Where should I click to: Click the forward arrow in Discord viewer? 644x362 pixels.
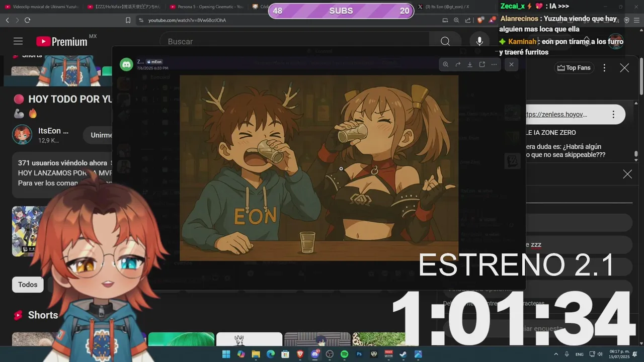[x=458, y=64]
